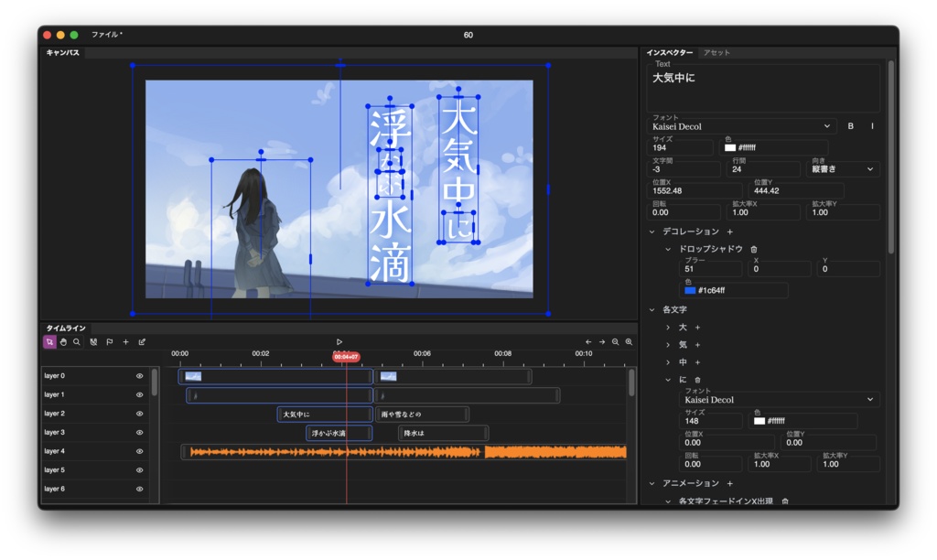
Task: Collapse the デコレーション section
Action: tap(652, 232)
